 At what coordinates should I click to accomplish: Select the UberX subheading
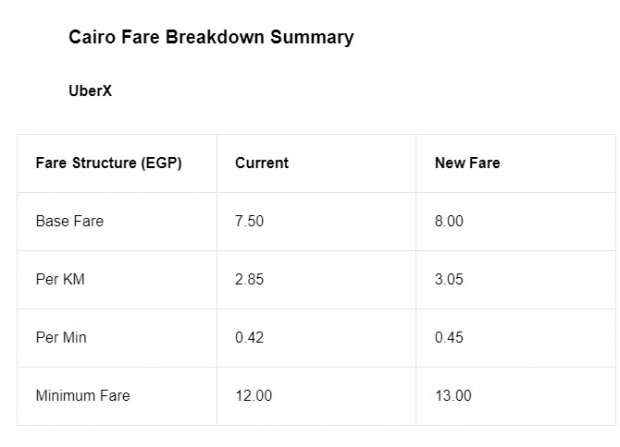pyautogui.click(x=90, y=91)
